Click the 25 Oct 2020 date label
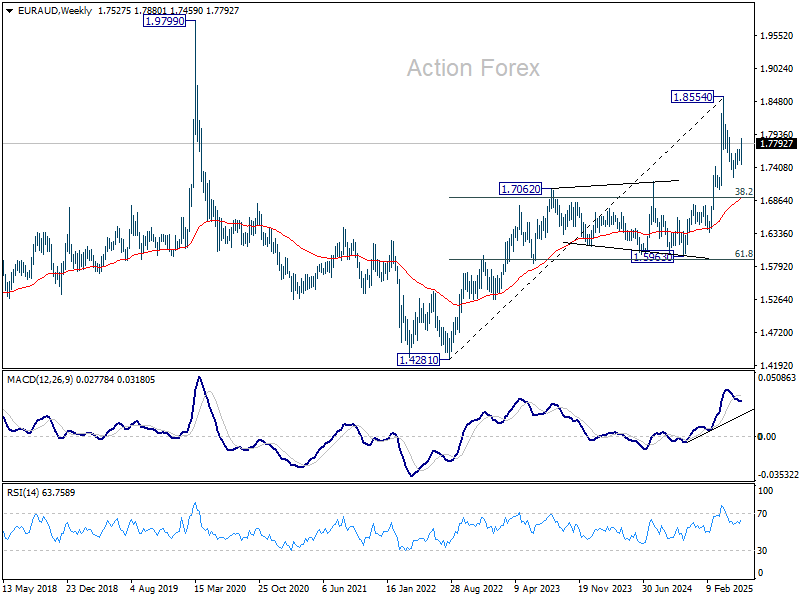 (x=284, y=588)
